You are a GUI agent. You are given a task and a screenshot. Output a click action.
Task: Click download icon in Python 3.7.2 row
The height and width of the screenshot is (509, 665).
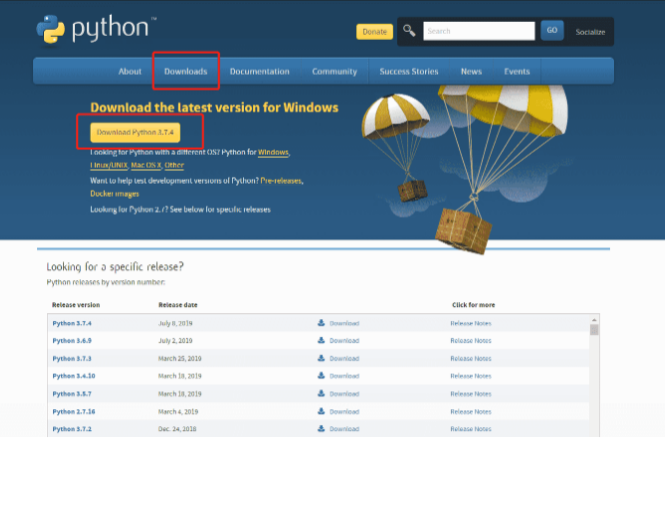321,428
